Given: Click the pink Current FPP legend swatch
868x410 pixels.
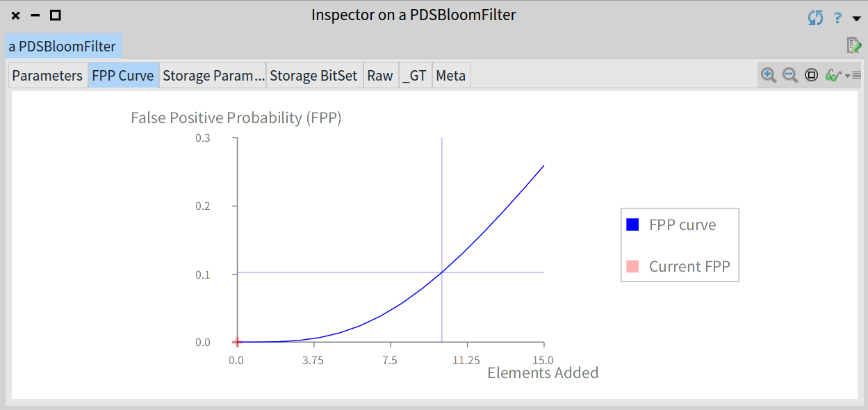Looking at the screenshot, I should tap(632, 266).
